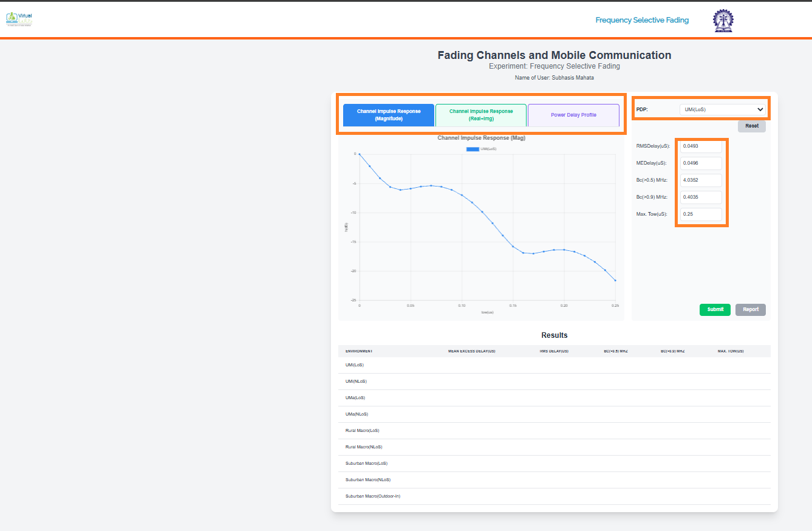Focus the MEDelay(uS) input field
Screen dimensions: 812x531
tap(701, 163)
